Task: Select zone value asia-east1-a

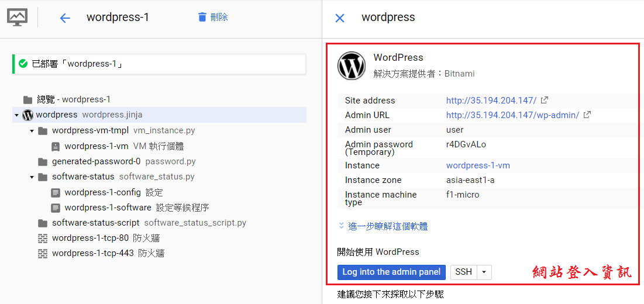Action: pyautogui.click(x=470, y=180)
